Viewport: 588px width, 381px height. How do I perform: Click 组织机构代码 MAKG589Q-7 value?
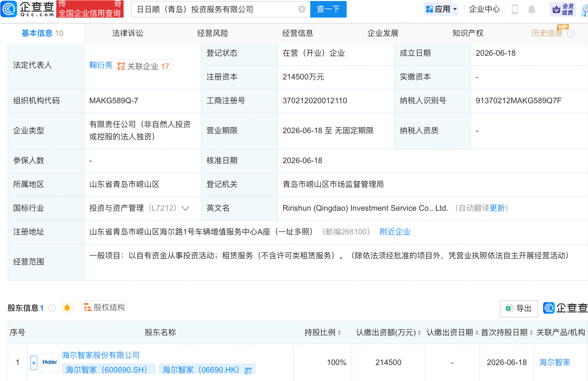click(x=114, y=101)
